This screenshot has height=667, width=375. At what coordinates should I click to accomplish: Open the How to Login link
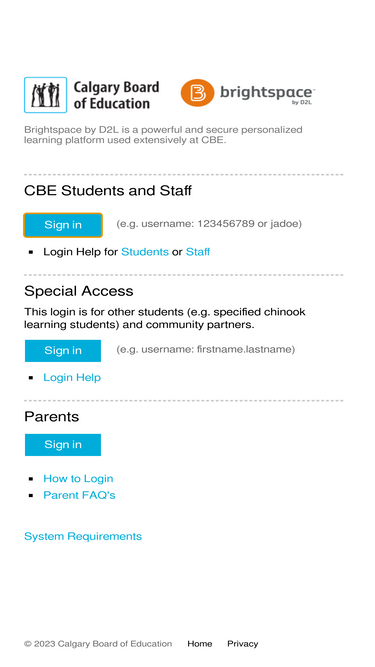click(78, 479)
